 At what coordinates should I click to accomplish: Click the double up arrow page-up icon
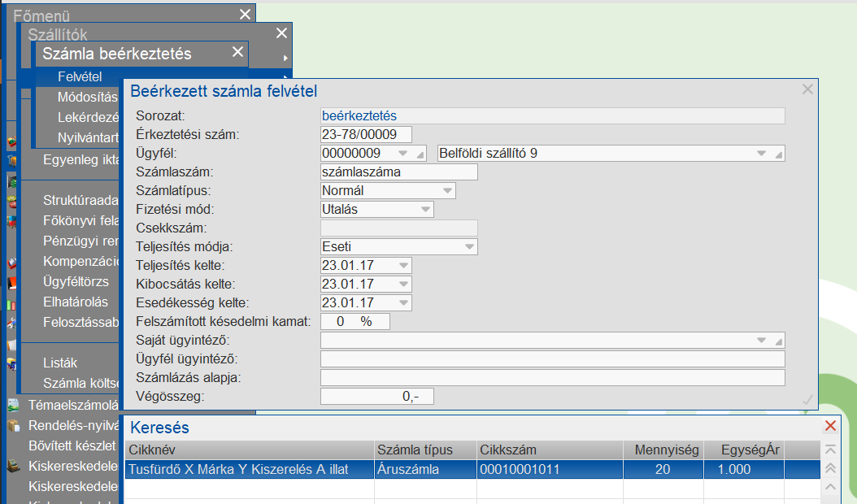point(830,468)
